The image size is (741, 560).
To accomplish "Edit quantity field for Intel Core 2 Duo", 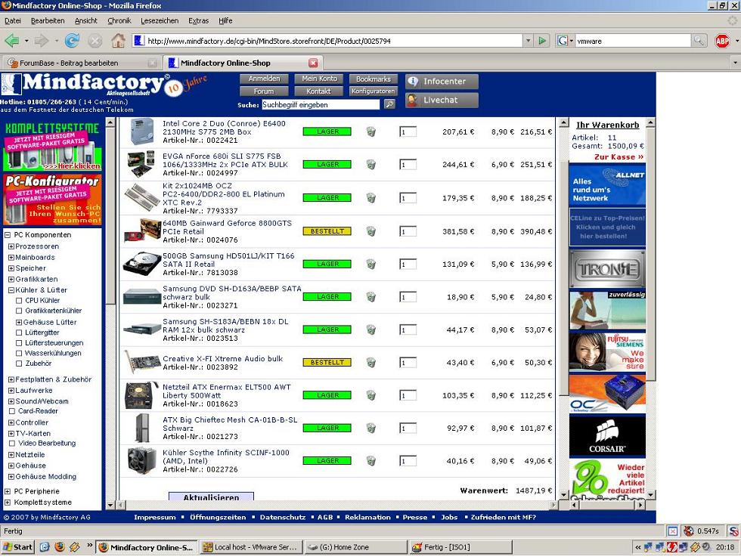I will coord(408,131).
